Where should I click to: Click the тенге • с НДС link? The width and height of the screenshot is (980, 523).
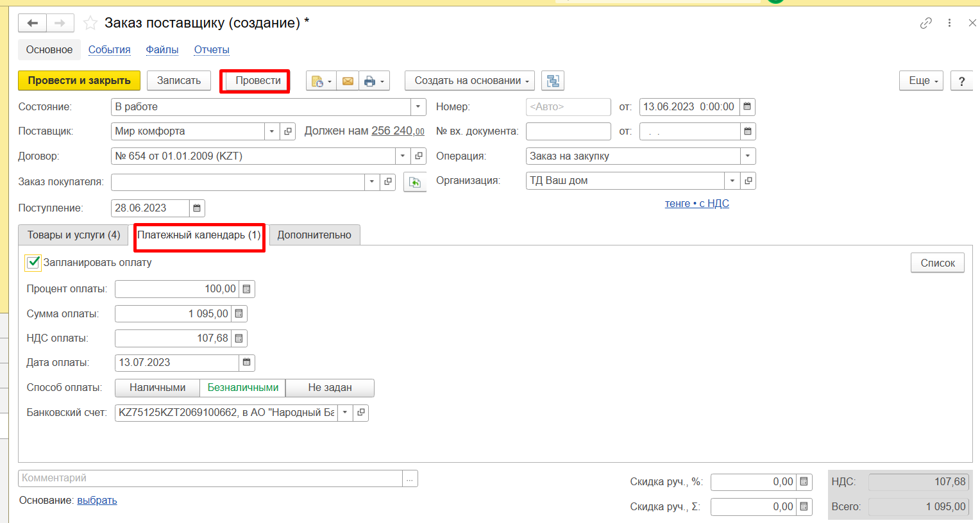coord(697,204)
